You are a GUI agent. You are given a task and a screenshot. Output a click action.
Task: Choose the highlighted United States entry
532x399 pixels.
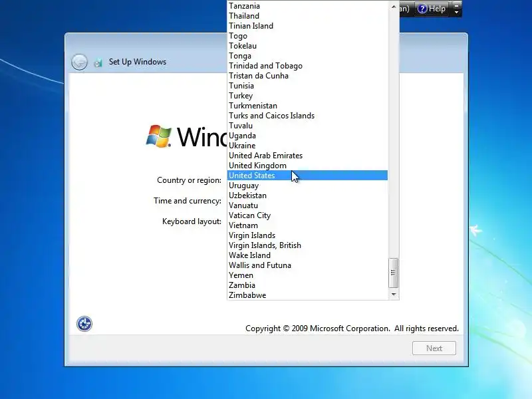(x=307, y=176)
